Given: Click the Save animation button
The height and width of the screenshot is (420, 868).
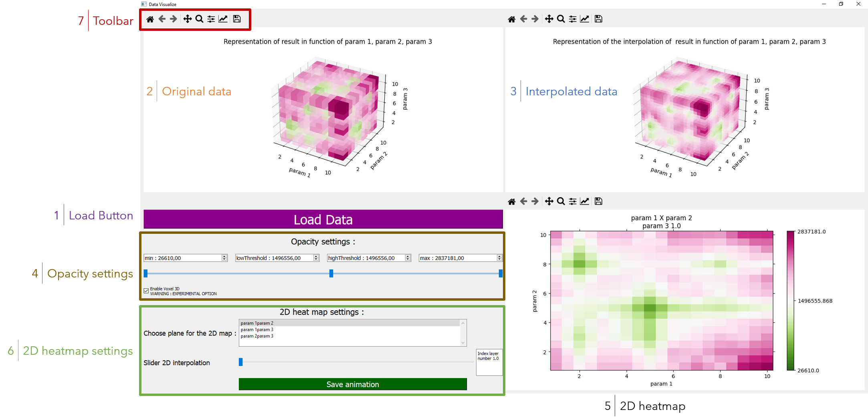Looking at the screenshot, I should pos(353,384).
